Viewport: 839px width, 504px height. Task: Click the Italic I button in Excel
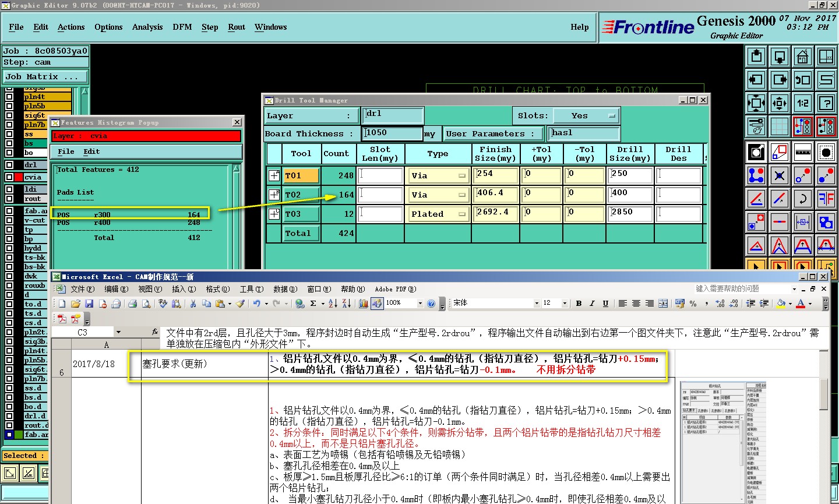click(x=592, y=304)
